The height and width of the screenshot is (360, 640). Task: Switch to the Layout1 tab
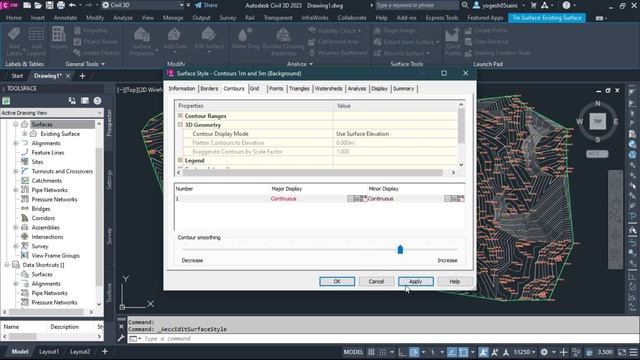49,351
